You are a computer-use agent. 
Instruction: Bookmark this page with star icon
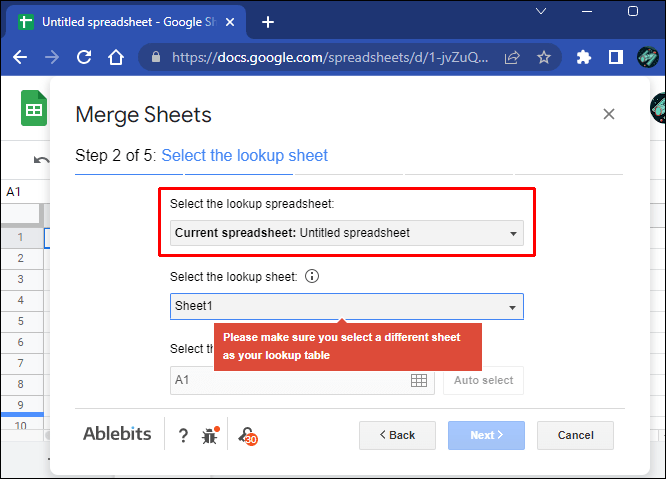tap(544, 58)
